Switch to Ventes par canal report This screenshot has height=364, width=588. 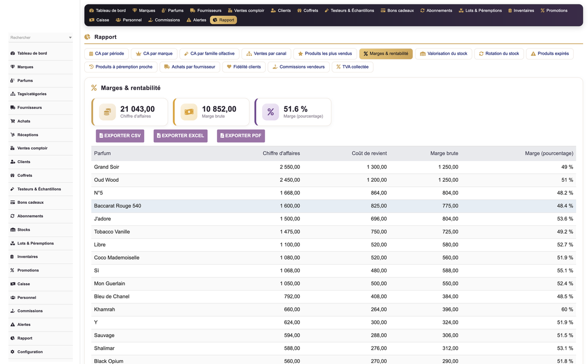[x=266, y=53]
